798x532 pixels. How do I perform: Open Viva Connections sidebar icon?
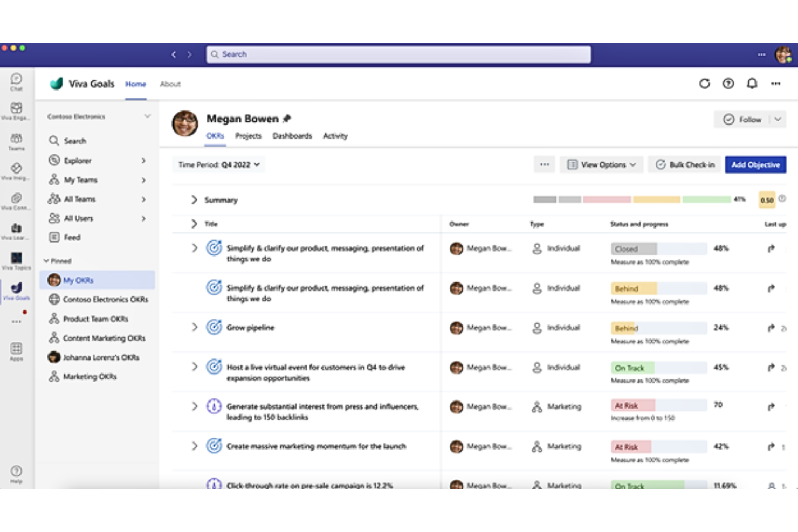coord(16,201)
